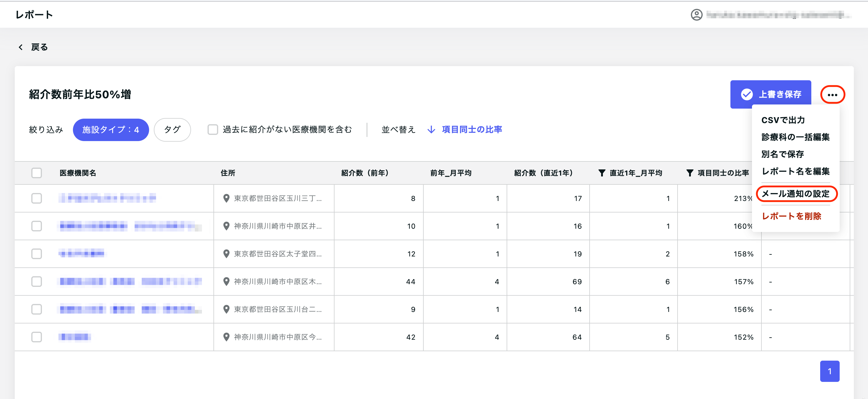Enable 過去に紹介がない医療機関を含む checkbox

[x=213, y=130]
